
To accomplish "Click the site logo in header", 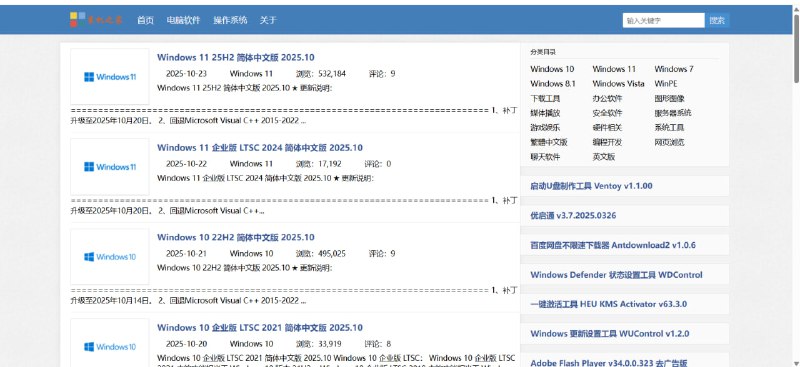I will (96, 20).
